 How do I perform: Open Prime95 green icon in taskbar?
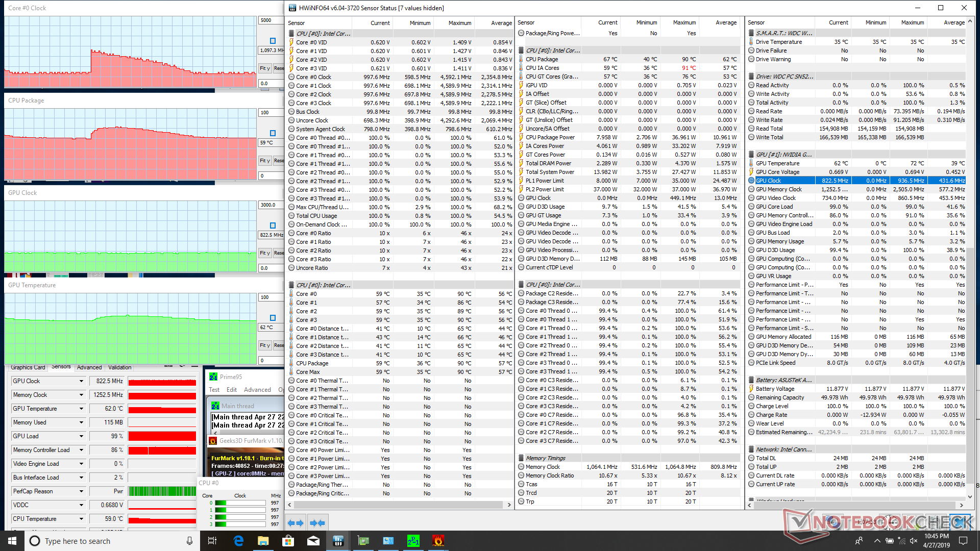(413, 541)
